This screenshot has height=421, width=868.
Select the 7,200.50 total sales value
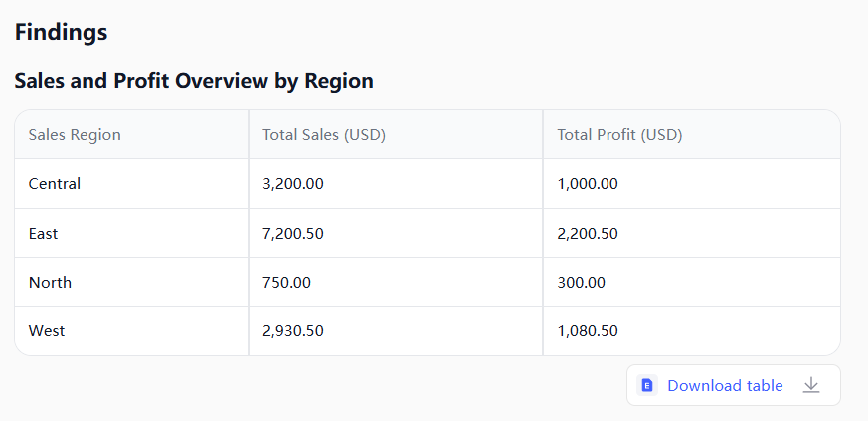pos(293,233)
